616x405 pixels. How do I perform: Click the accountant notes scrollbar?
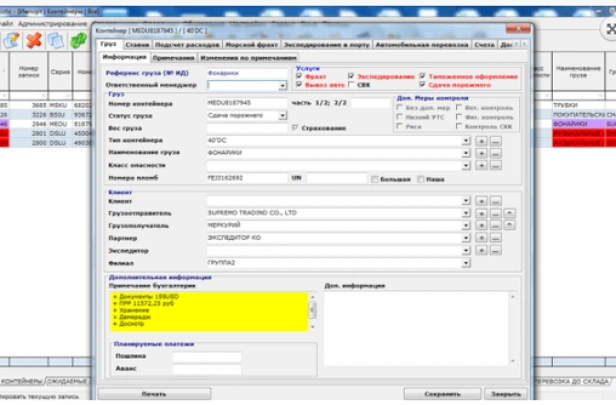[312, 310]
